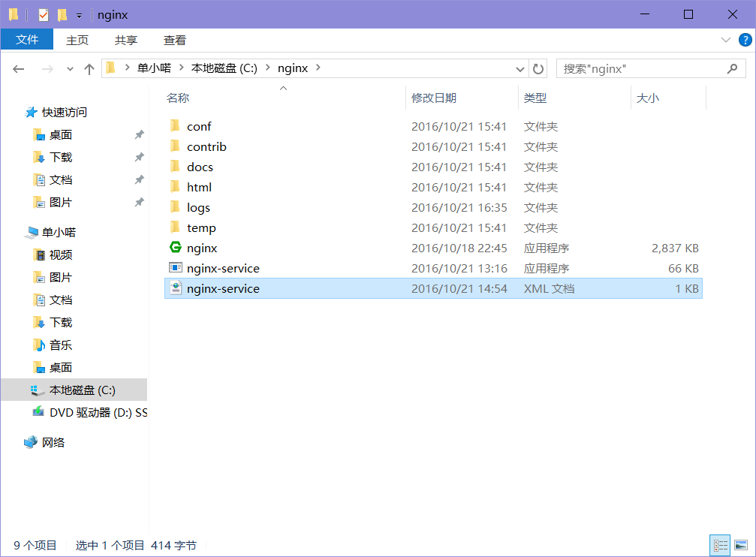Screen dimensions: 756x557
Task: Expand the root chevron before 单小嗒
Action: 128,68
